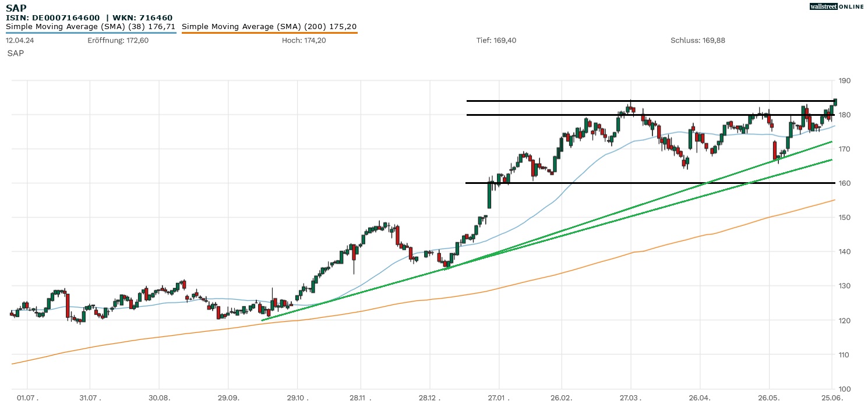Viewport: 868px width, 401px height.
Task: Click the 27.03. x-axis date label
Action: click(630, 396)
